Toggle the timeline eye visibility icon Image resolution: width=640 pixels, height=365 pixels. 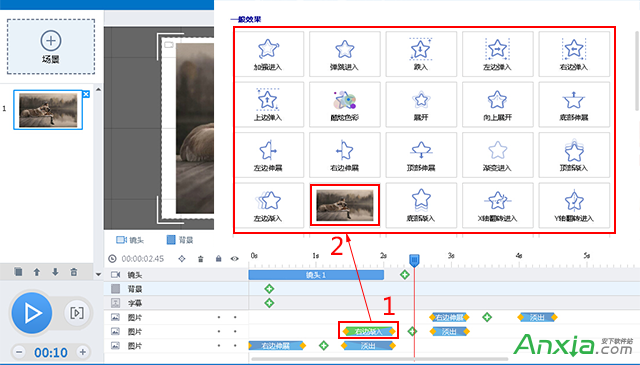pyautogui.click(x=234, y=259)
